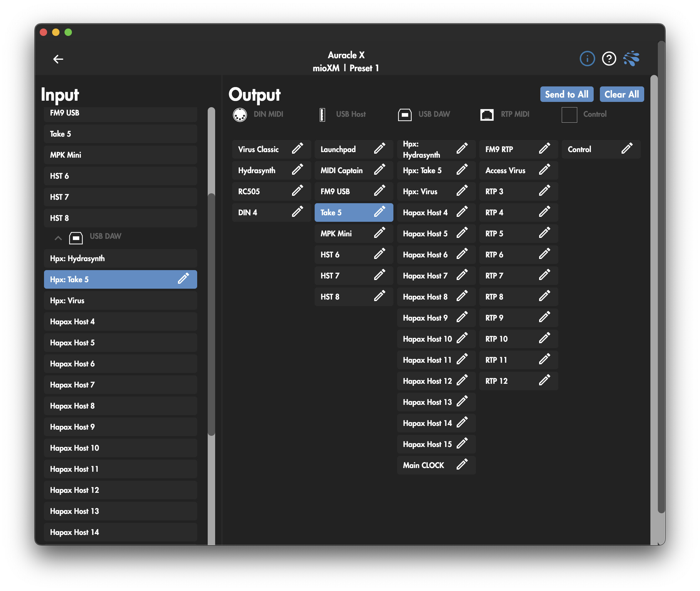Click the back arrow icon
Screen dimensions: 700x591
pos(58,59)
